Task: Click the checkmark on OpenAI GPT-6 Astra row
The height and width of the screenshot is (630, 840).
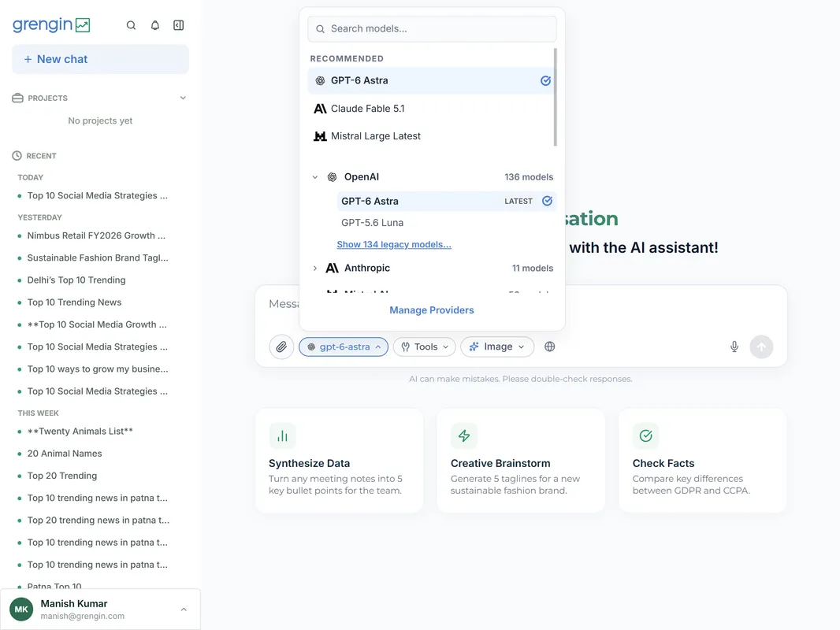Action: 547,201
